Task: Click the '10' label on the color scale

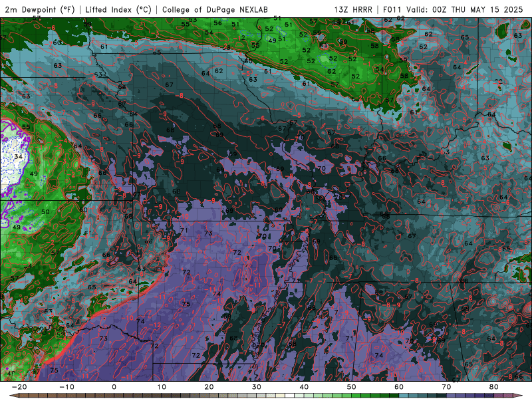Action: pos(162,387)
